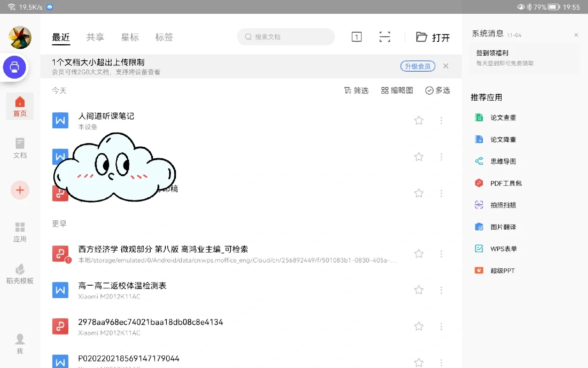Open the 签到领福利 message

pos(525,58)
